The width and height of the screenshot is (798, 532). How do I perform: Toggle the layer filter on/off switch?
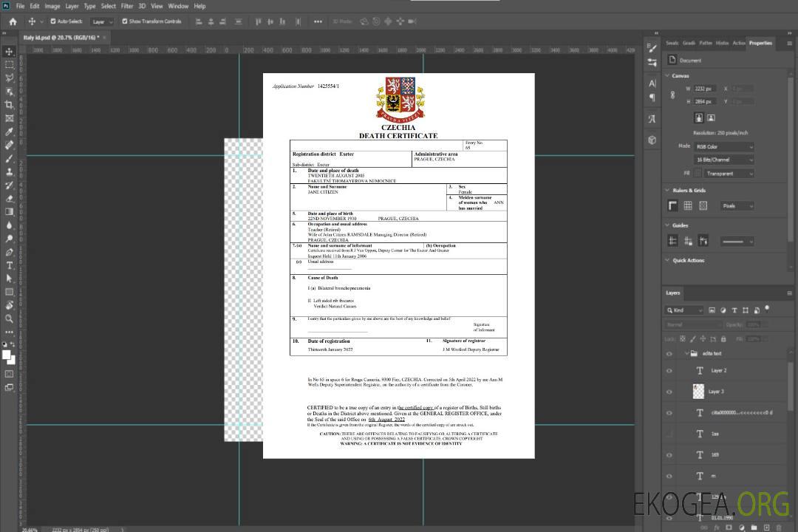click(x=767, y=309)
